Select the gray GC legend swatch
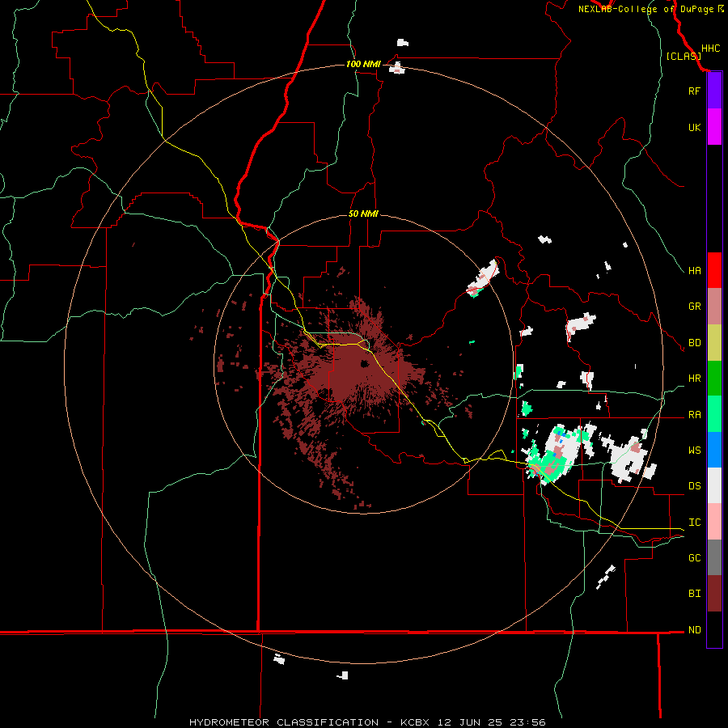728x728 pixels. [714, 557]
